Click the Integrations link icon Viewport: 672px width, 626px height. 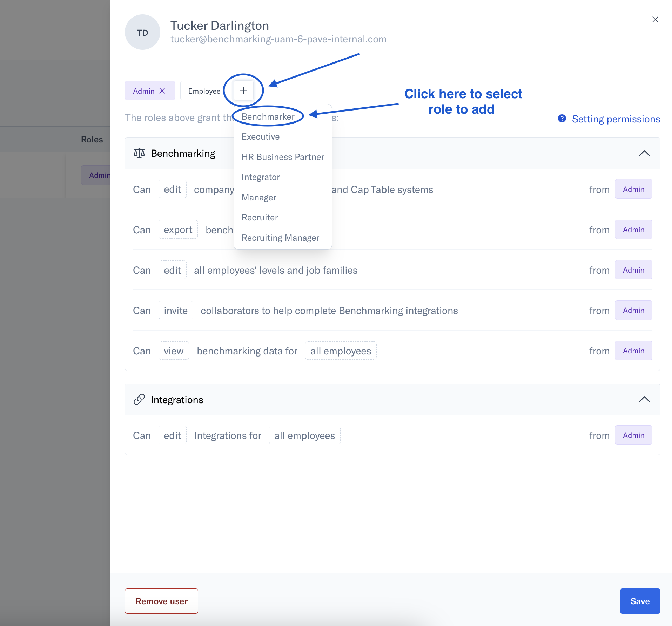(x=139, y=399)
